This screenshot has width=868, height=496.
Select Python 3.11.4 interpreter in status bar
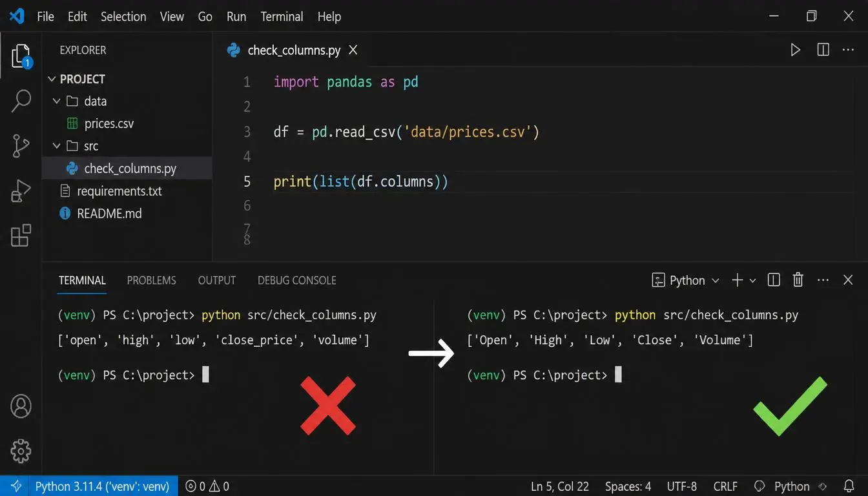[102, 486]
